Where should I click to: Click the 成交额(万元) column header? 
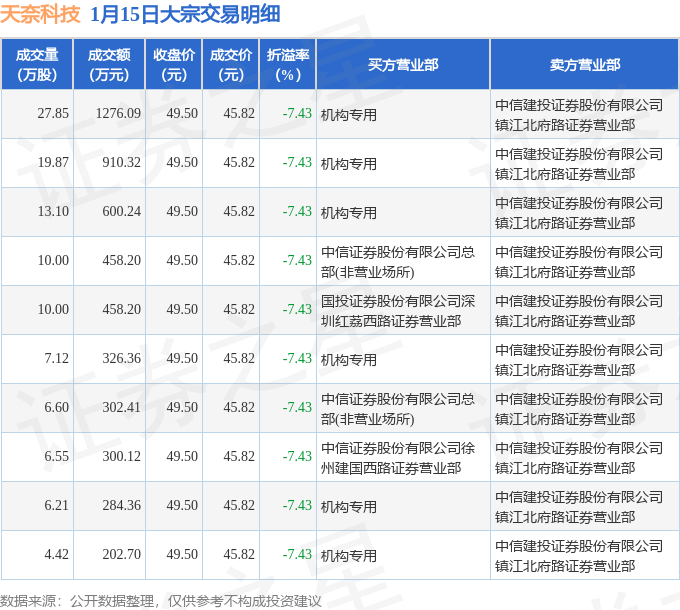(x=109, y=65)
